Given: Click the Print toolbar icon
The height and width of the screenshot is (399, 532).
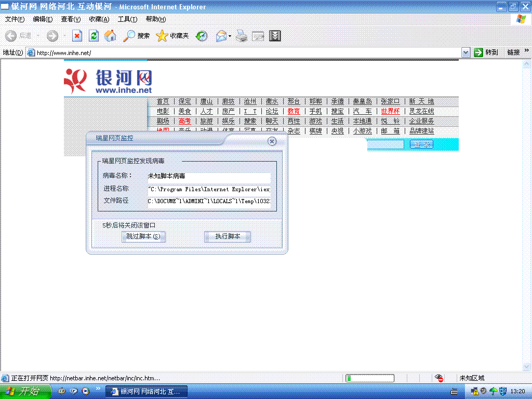Looking at the screenshot, I should click(242, 36).
